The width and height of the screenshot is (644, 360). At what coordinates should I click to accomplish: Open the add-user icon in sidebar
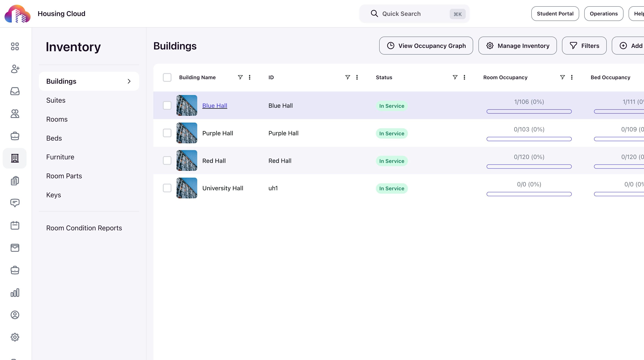(x=15, y=69)
